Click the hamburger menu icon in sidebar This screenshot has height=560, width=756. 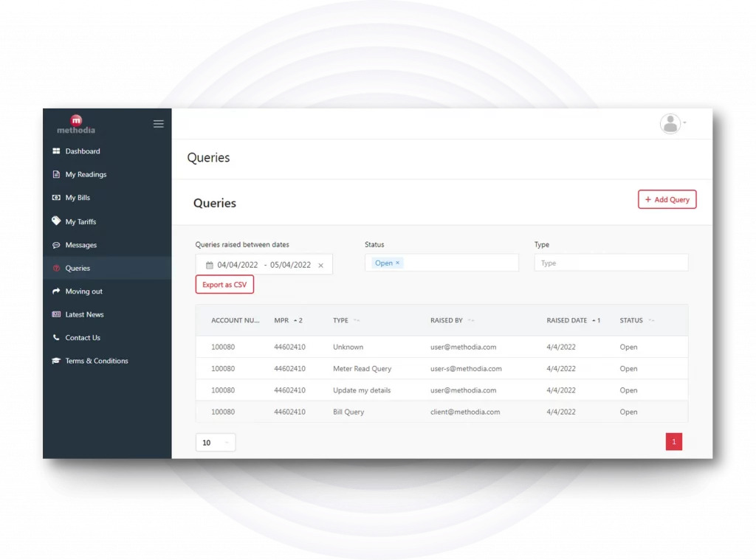tap(158, 124)
